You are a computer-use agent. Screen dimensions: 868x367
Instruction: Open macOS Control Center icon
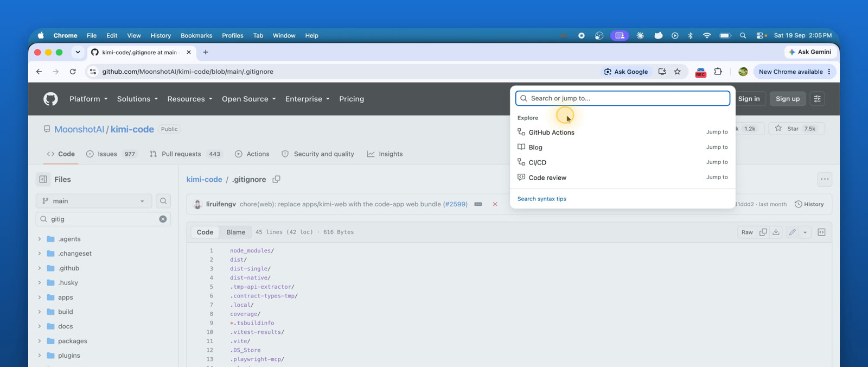tap(761, 35)
